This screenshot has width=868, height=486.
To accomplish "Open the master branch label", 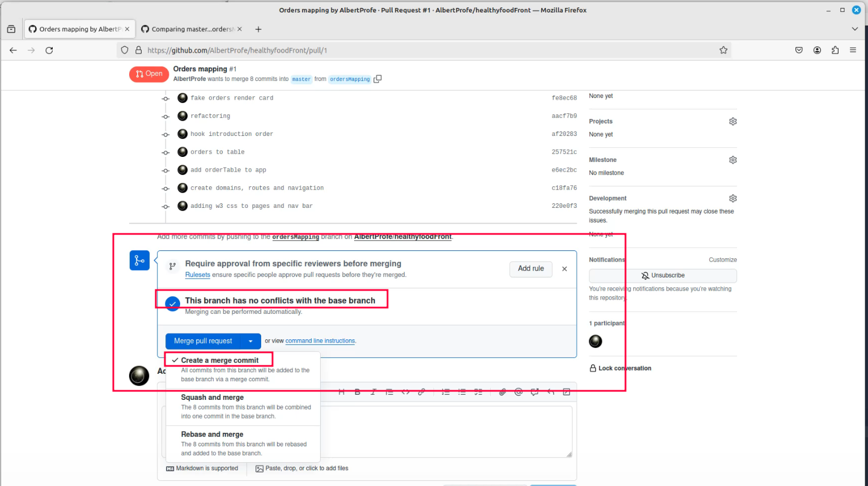I will click(x=301, y=79).
